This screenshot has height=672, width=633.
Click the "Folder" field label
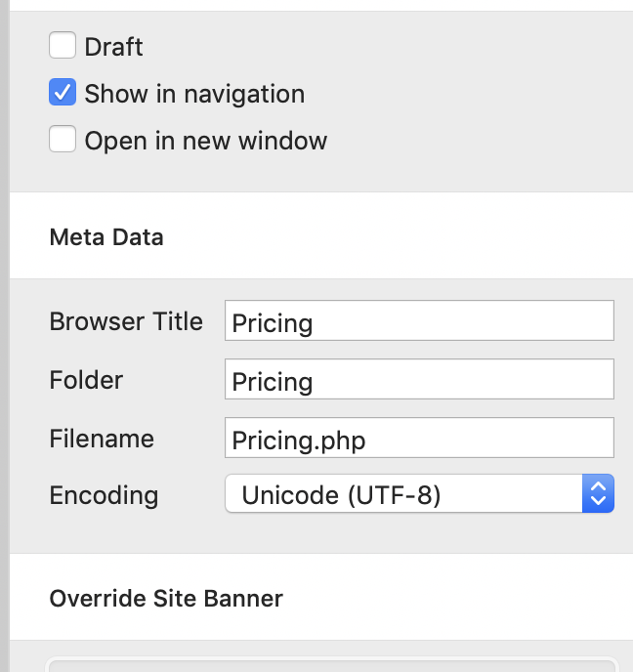(x=87, y=380)
